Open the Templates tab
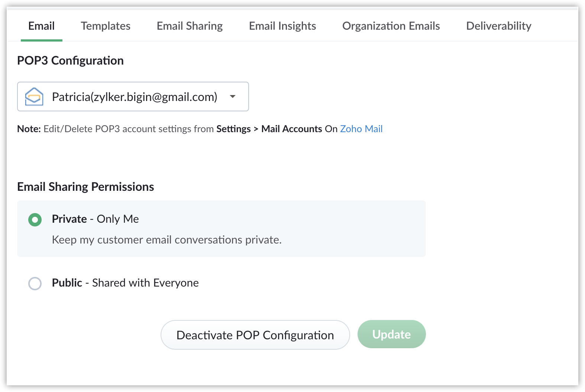Viewport: 585px width, 392px height. [106, 26]
